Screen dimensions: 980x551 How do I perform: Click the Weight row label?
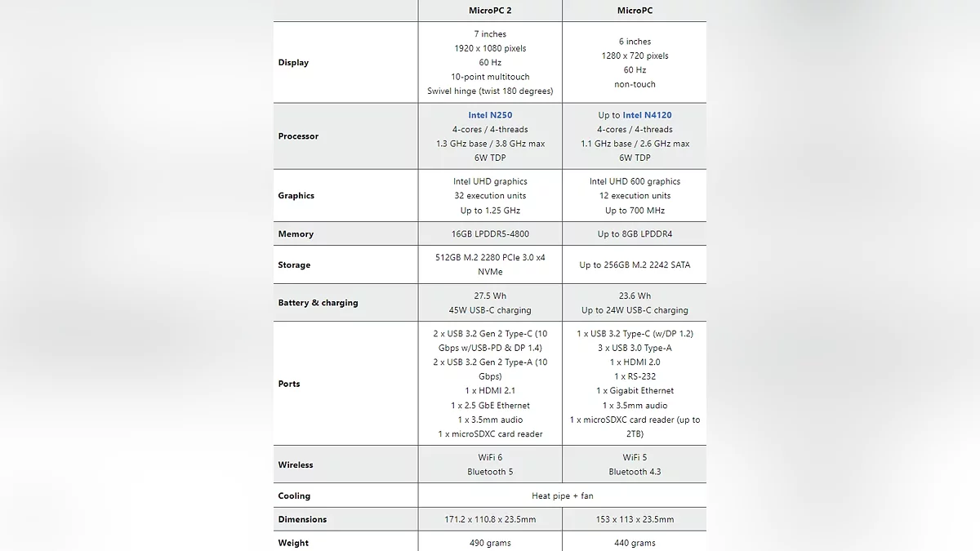coord(293,543)
